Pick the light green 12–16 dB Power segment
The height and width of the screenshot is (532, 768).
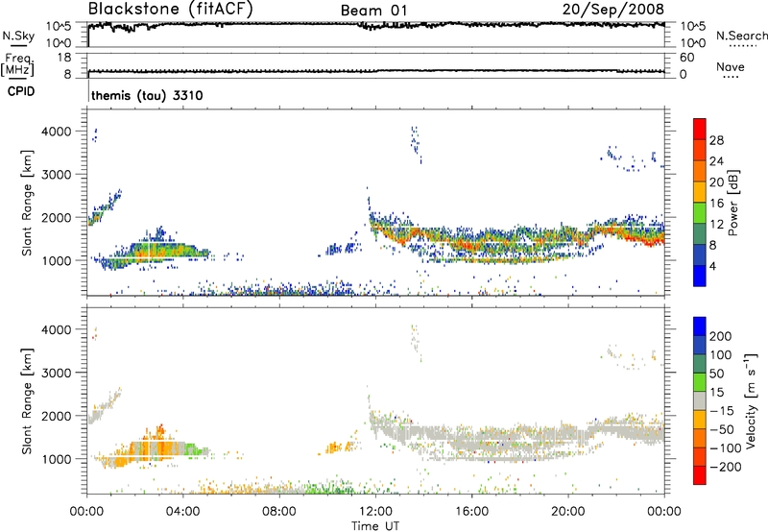700,212
